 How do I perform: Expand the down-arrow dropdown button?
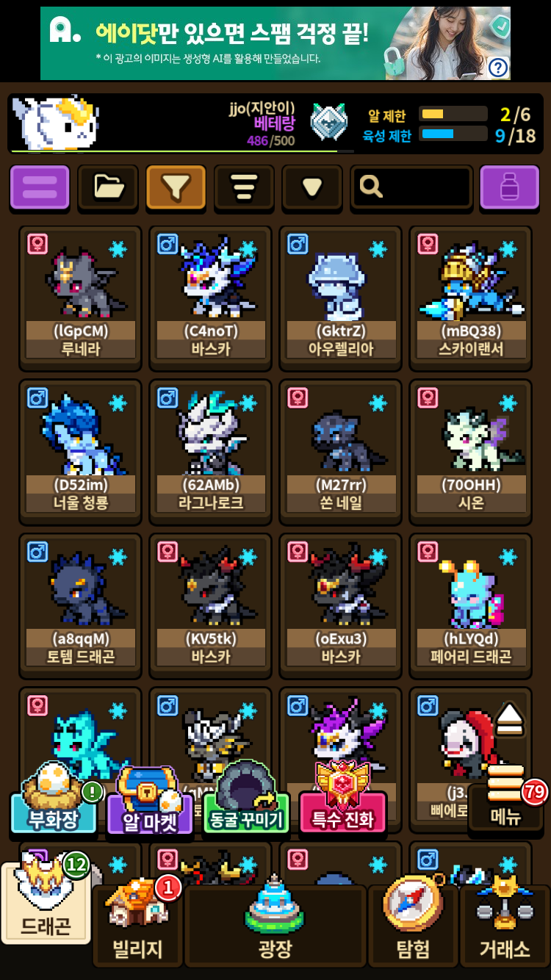tap(312, 187)
